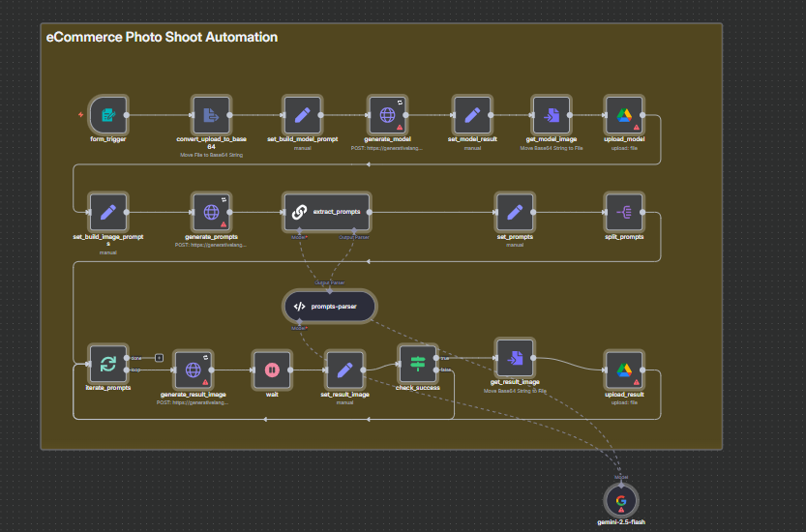This screenshot has height=532, width=806.
Task: Open the generate_model HTTP request node
Action: coord(387,115)
